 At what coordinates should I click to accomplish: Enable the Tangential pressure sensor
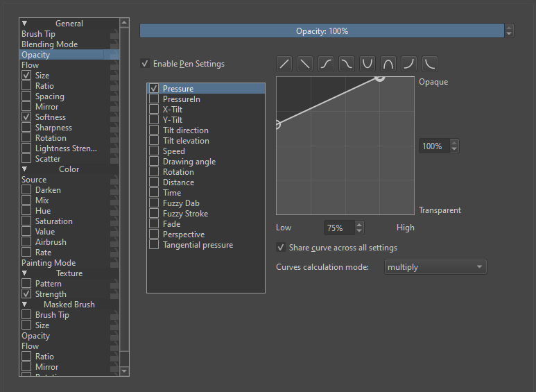[x=154, y=245]
